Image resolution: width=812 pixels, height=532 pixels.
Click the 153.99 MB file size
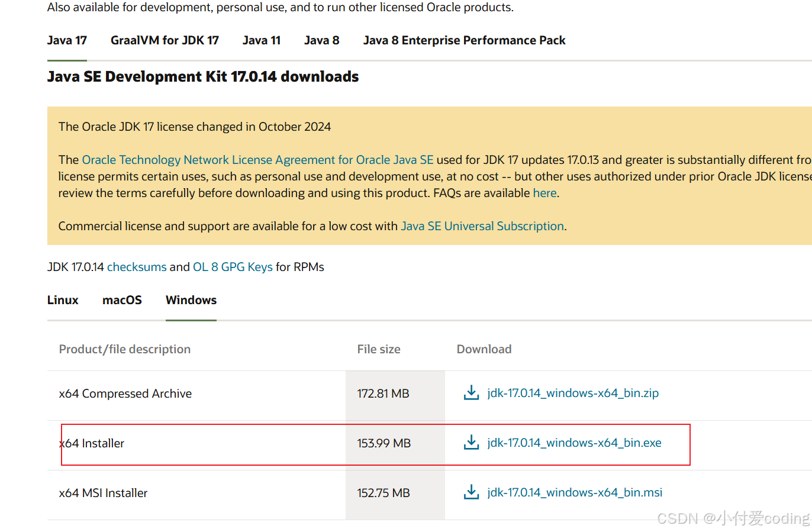tap(384, 443)
